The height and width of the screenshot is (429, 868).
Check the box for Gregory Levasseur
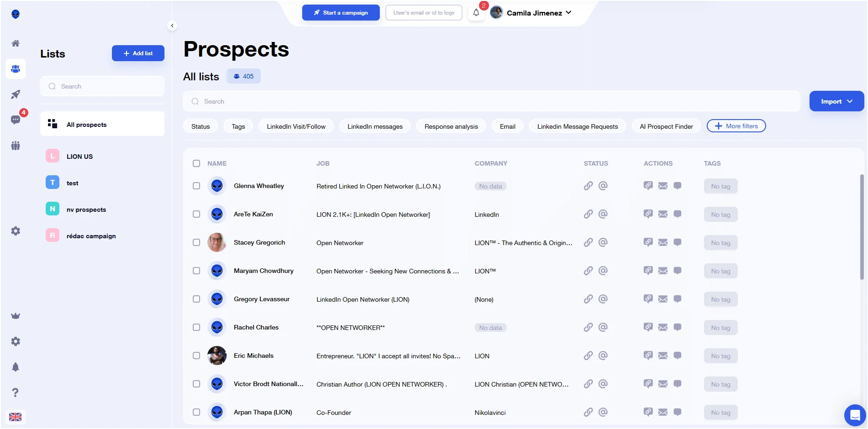click(x=196, y=299)
